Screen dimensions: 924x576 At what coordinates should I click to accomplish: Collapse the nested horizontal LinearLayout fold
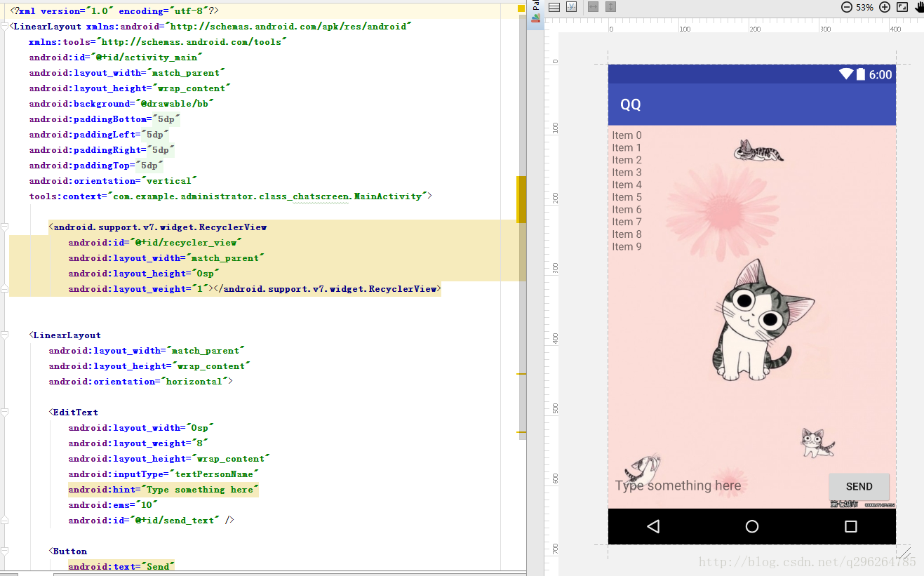tap(4, 335)
